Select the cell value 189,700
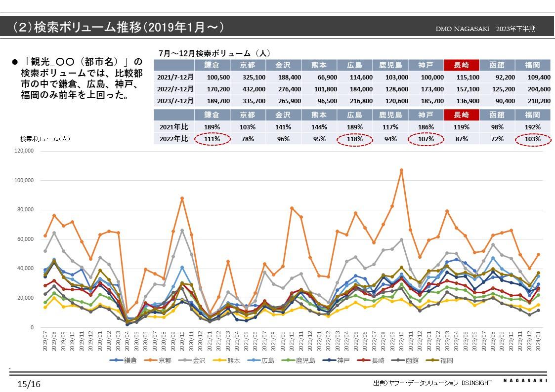Screen dimensions: 555x392 (x=218, y=101)
